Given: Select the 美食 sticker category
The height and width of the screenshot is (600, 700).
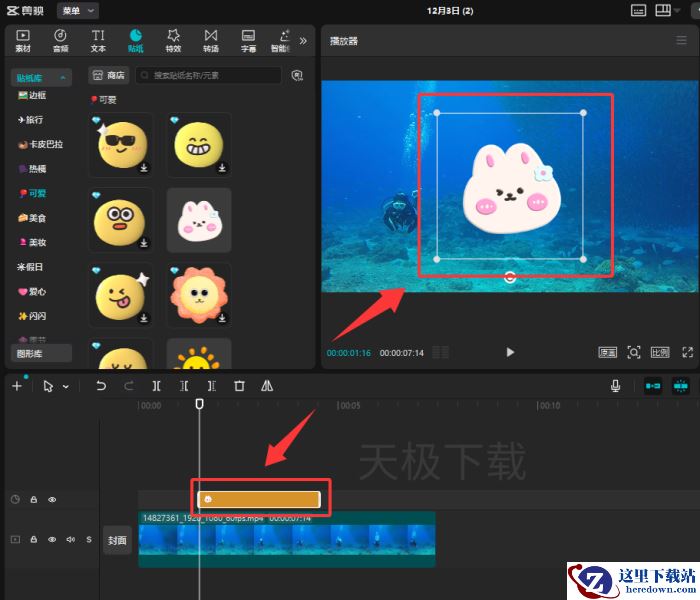Looking at the screenshot, I should pos(32,218).
